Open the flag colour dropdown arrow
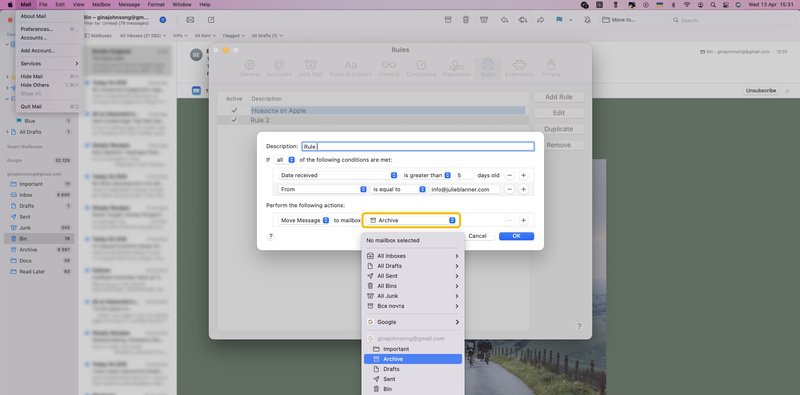The image size is (800, 395). coord(570,20)
